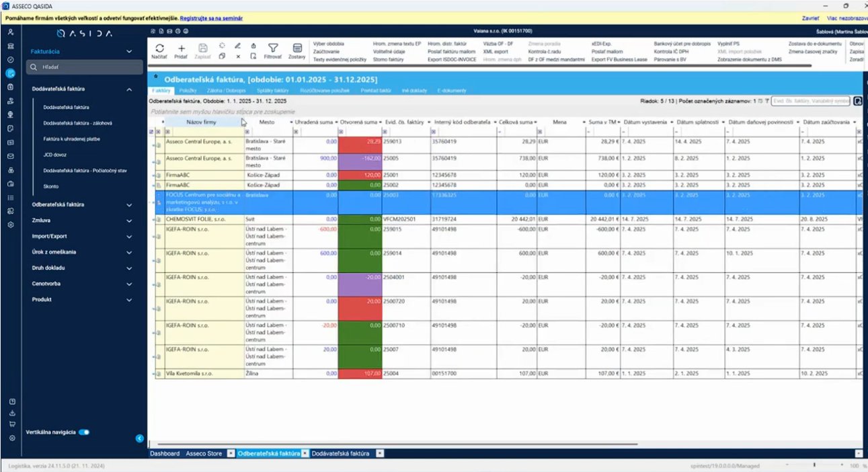Expand the Cenotvorba sidebar section
This screenshot has height=472, width=868.
point(129,284)
